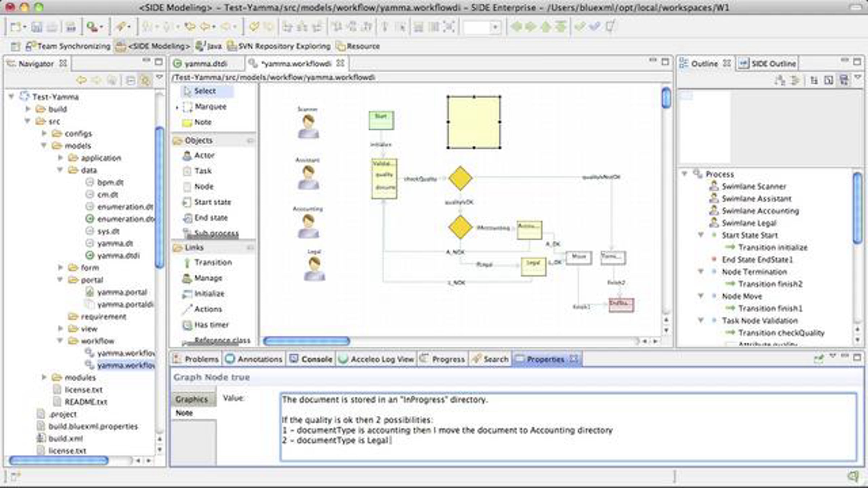The image size is (868, 488).
Task: Pick the Task object tool
Action: click(202, 171)
